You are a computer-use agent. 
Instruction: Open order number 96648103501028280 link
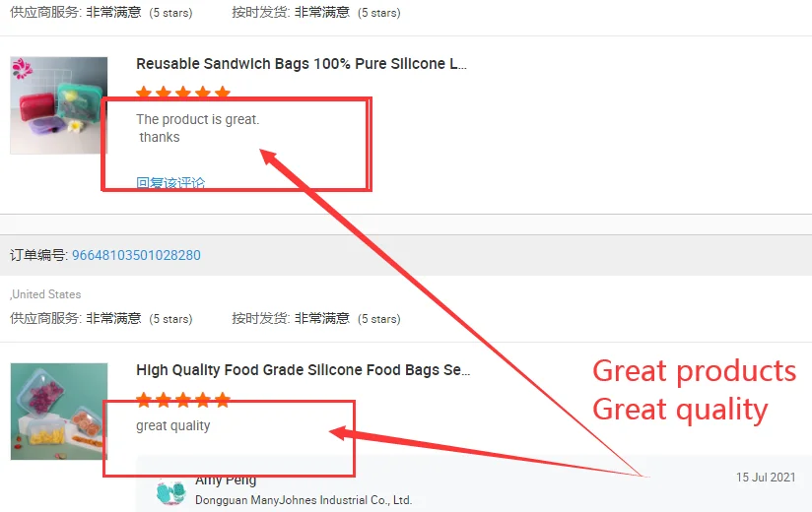tap(136, 255)
